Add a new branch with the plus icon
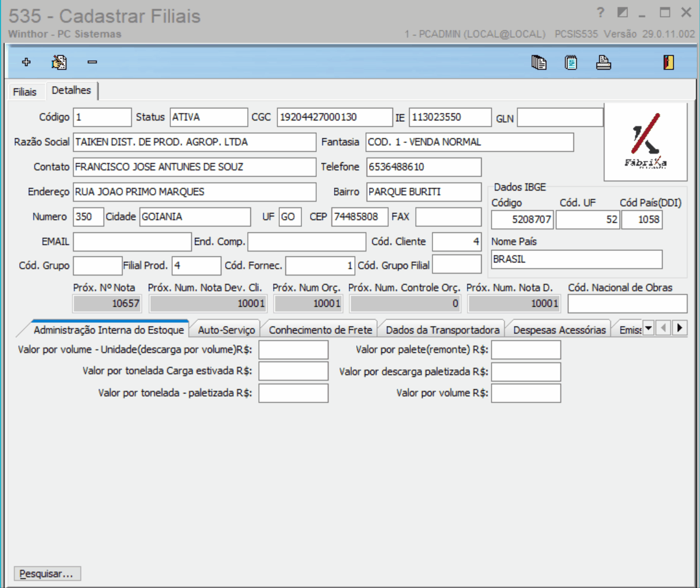The height and width of the screenshot is (588, 700). click(26, 62)
